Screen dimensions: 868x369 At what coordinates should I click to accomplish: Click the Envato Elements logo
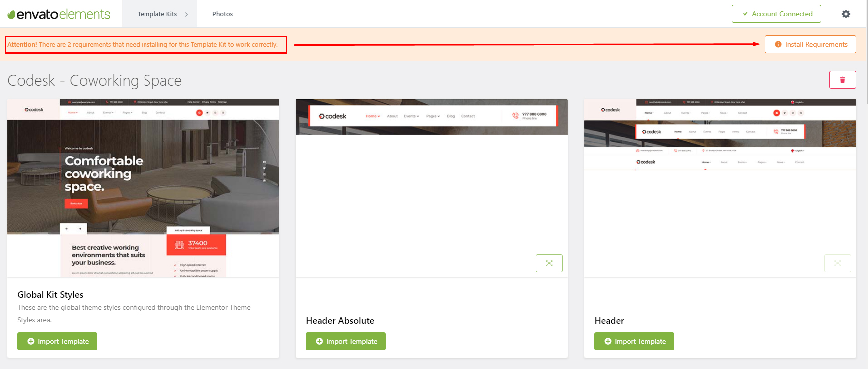tap(59, 14)
